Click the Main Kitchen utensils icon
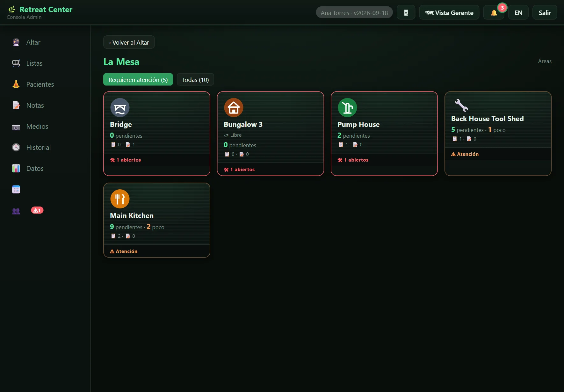 120,199
